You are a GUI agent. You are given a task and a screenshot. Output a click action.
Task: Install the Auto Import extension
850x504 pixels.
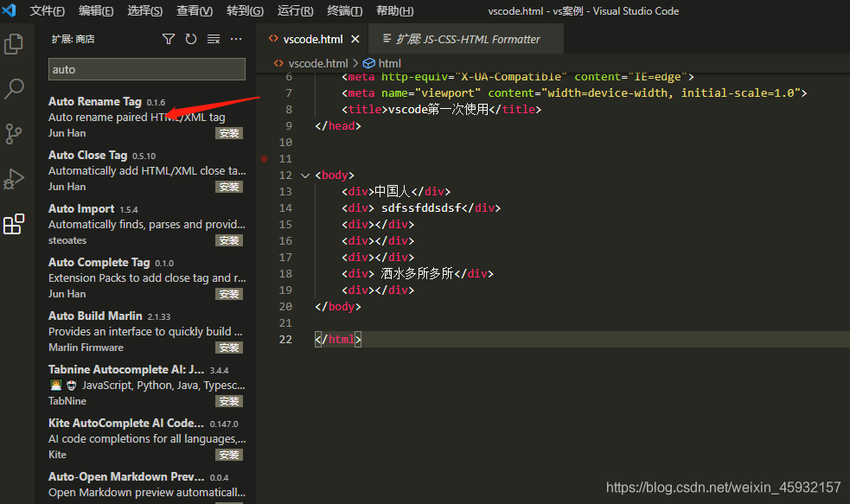coord(229,240)
